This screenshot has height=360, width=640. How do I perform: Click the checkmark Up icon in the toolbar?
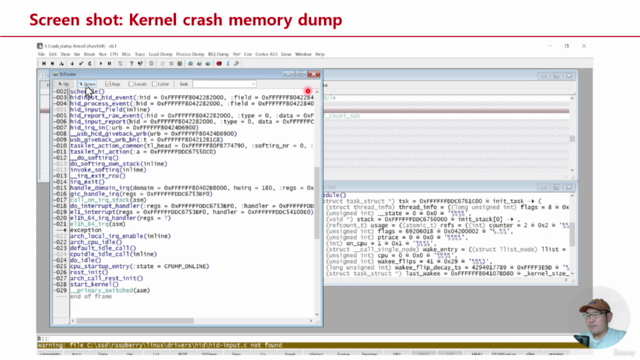(81, 64)
